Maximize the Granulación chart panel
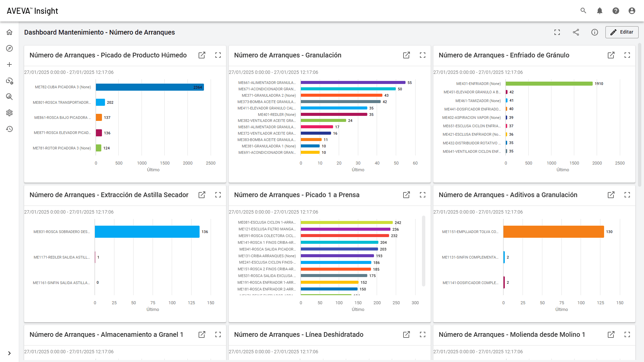The width and height of the screenshot is (644, 362). [423, 55]
